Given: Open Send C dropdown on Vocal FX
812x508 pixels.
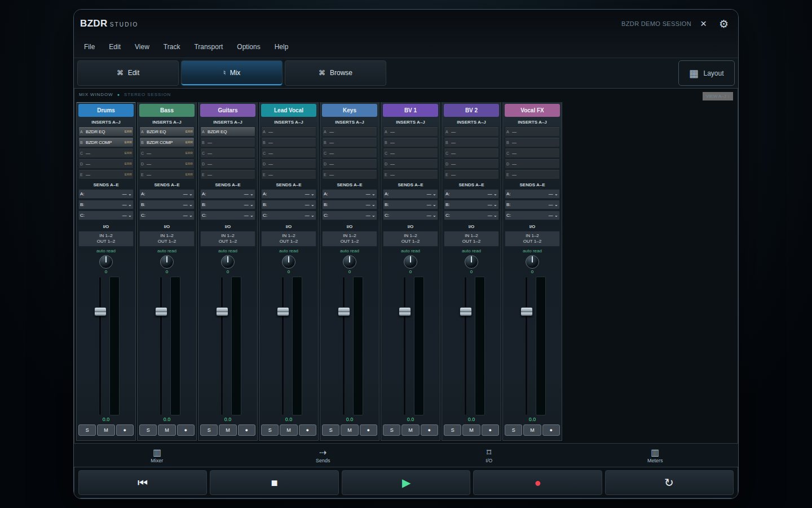Looking at the screenshot, I should (x=532, y=216).
